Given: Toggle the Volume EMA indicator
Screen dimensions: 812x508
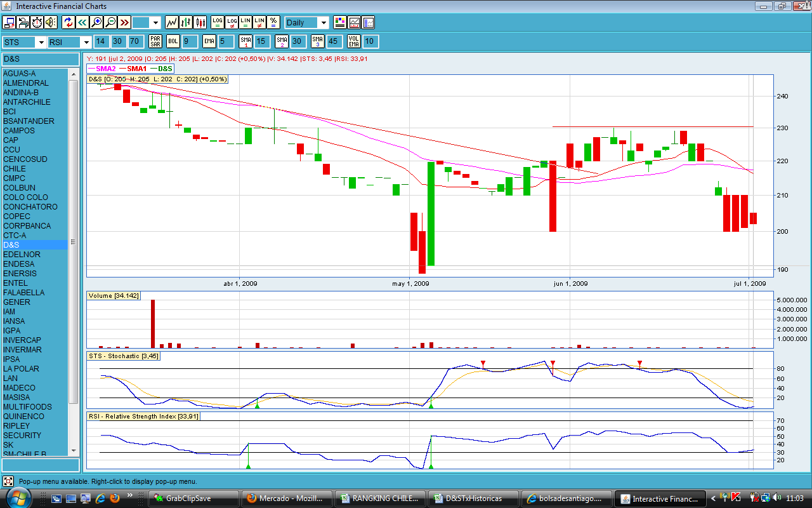Looking at the screenshot, I should (354, 42).
